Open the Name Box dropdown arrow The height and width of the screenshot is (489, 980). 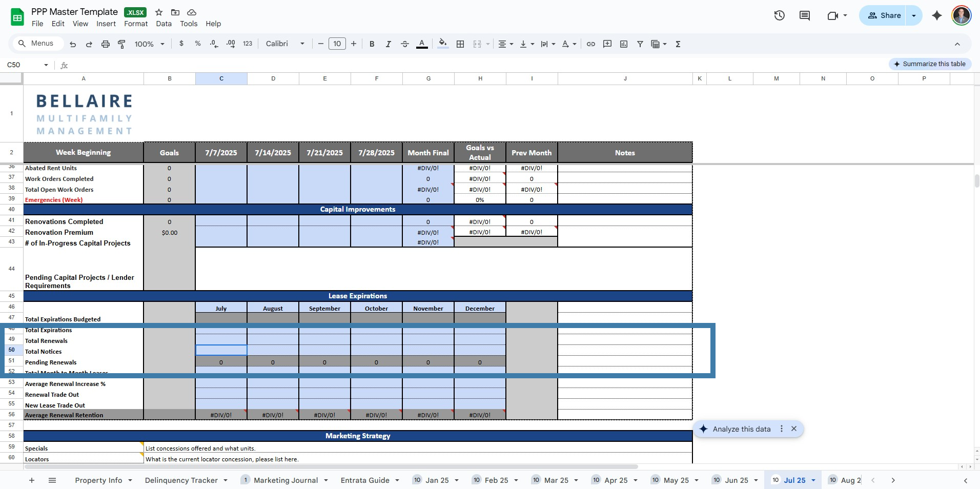[46, 65]
